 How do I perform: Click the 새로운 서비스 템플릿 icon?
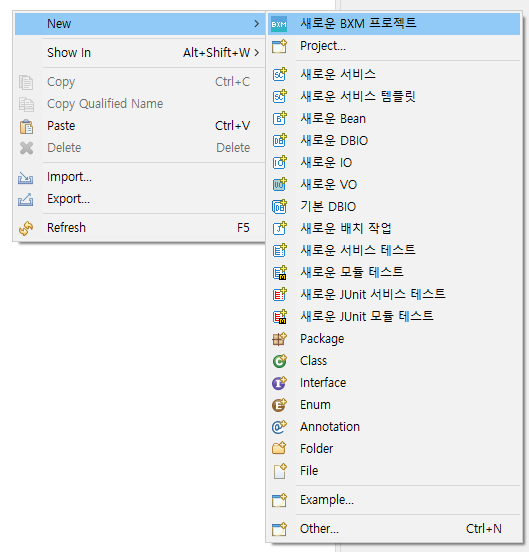click(x=279, y=96)
